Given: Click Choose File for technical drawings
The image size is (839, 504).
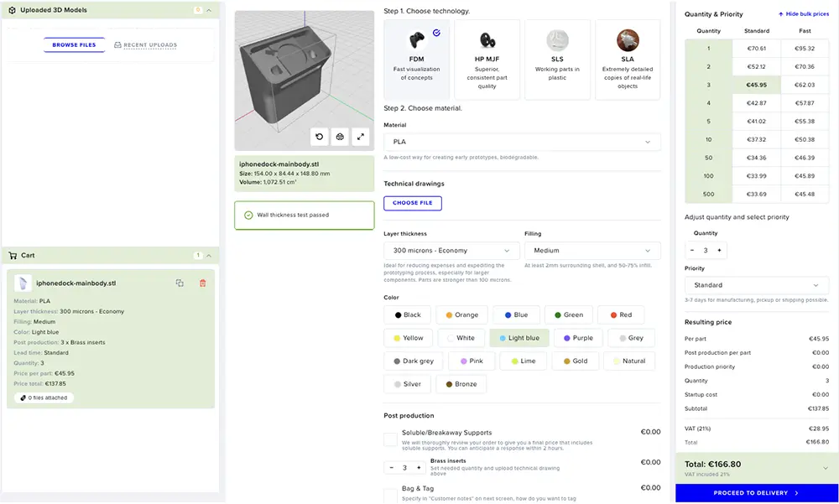Looking at the screenshot, I should pos(413,203).
